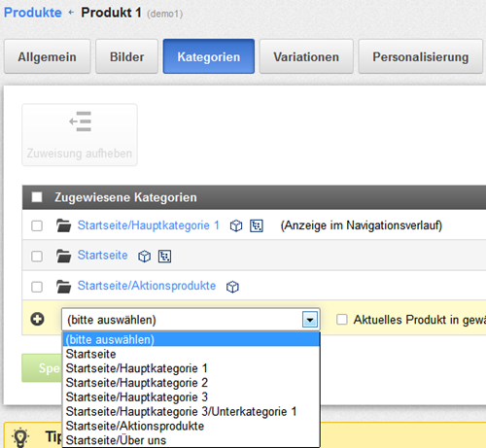Open the Produkte breadcrumb link
The height and width of the screenshot is (448, 486).
pyautogui.click(x=33, y=13)
